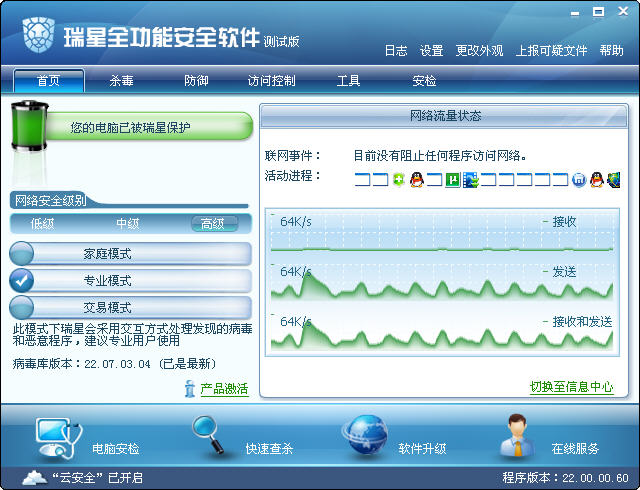Image resolution: width=640 pixels, height=490 pixels.
Task: Click the green battery protection status icon
Action: coord(30,126)
